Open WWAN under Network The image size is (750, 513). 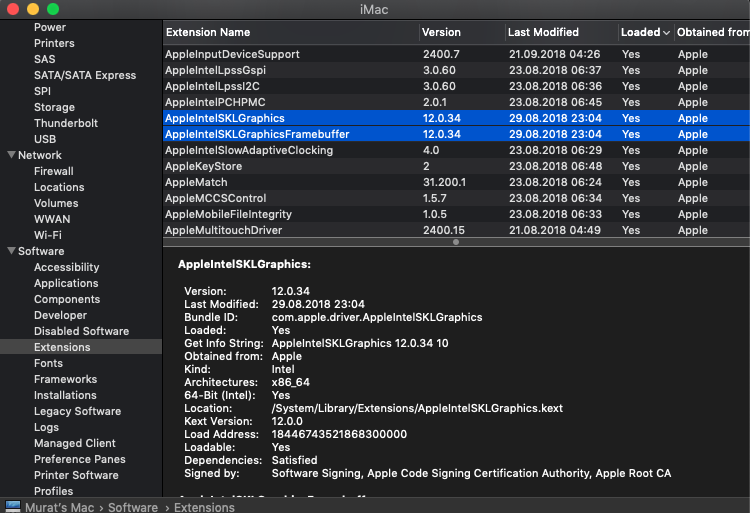click(x=52, y=219)
